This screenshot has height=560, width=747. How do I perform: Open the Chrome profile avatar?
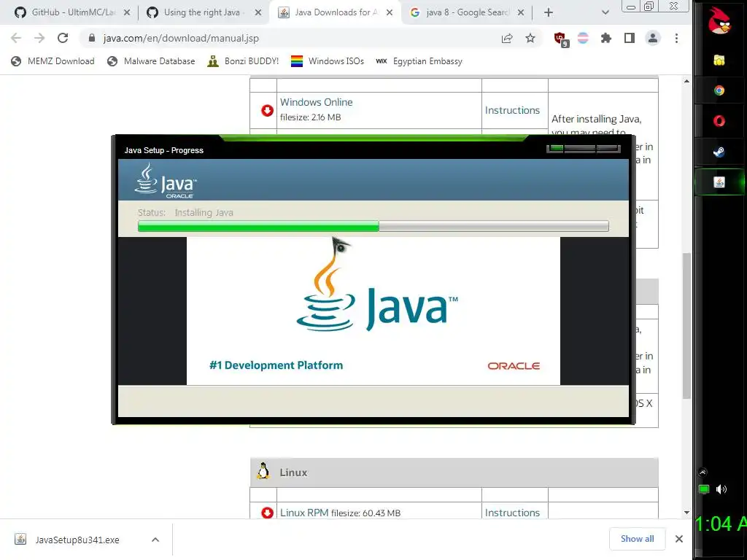click(x=653, y=38)
